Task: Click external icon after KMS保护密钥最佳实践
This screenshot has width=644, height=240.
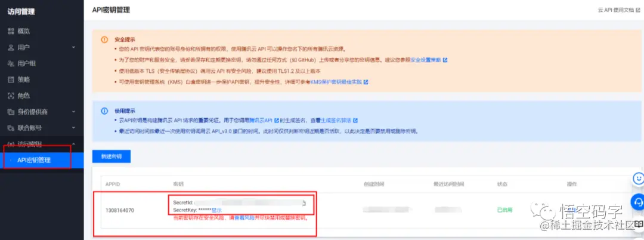Action: click(x=366, y=82)
